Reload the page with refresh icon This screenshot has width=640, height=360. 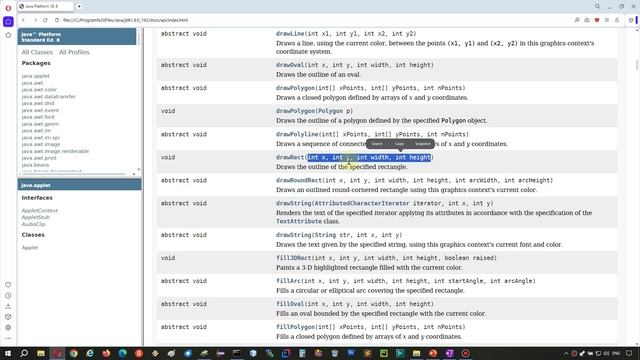tap(45, 20)
